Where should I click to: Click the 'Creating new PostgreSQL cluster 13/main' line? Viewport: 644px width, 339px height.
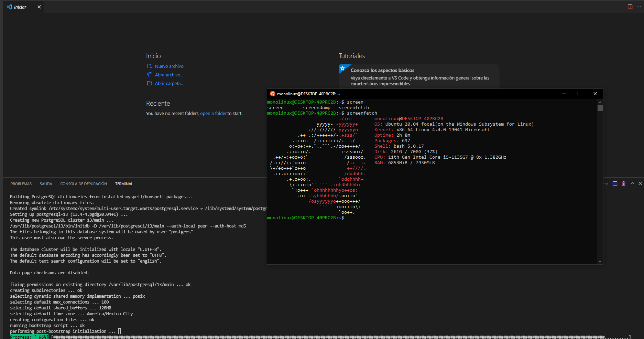click(62, 220)
